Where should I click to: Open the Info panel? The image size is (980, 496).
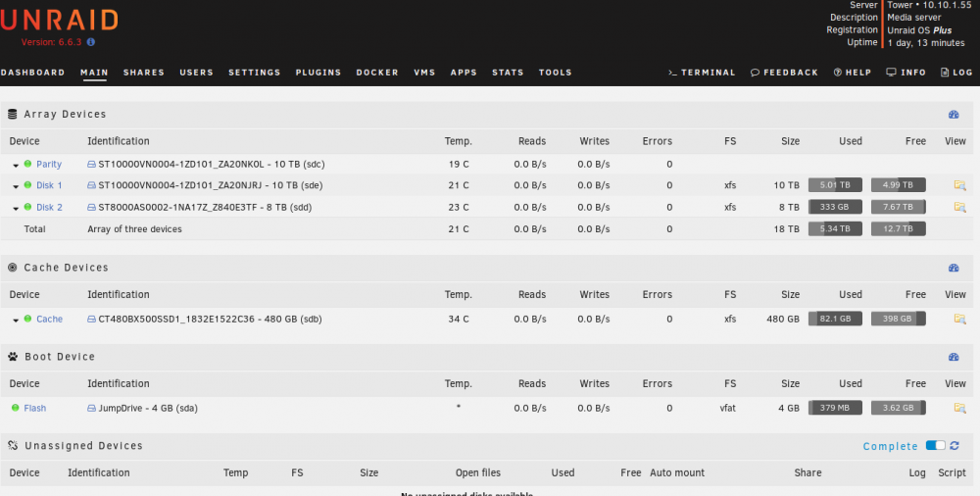click(906, 73)
